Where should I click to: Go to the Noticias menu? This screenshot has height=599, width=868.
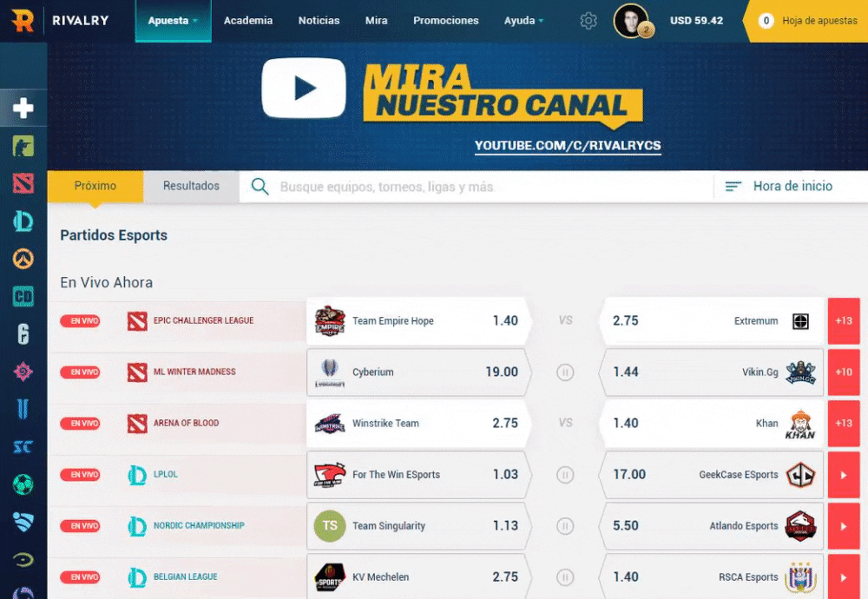[319, 21]
